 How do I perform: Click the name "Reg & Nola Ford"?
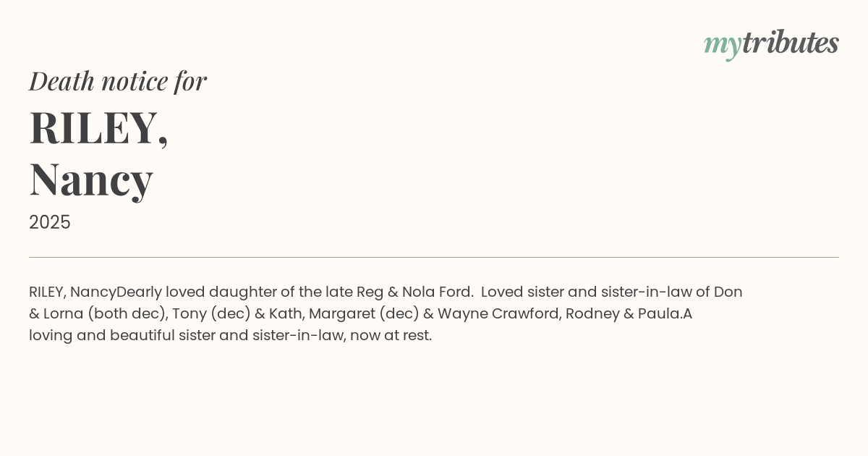pos(414,292)
